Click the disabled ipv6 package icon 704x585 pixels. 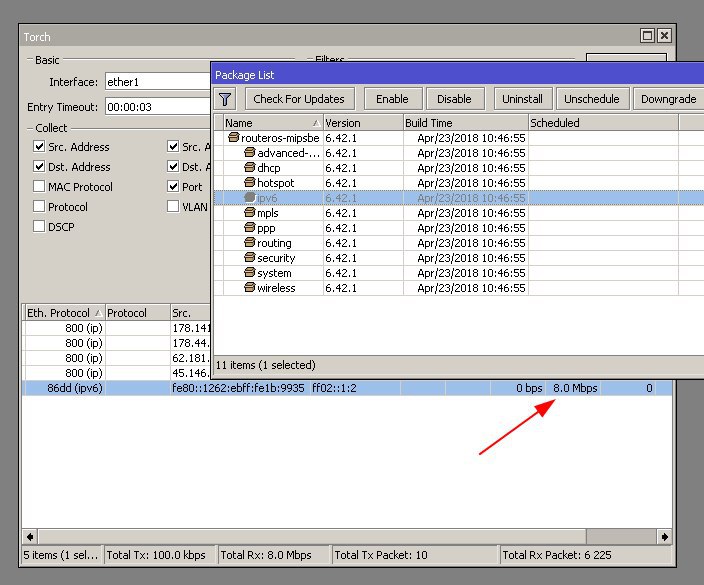point(250,198)
